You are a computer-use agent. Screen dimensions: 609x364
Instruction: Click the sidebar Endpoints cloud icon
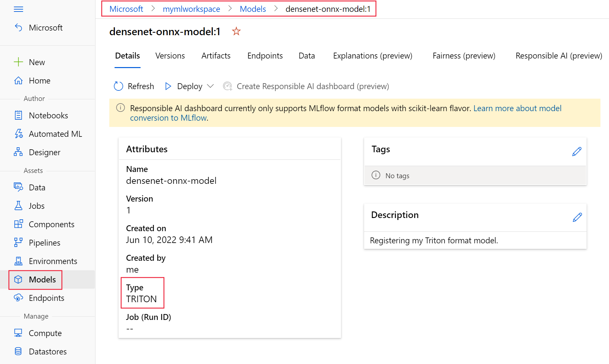[18, 298]
